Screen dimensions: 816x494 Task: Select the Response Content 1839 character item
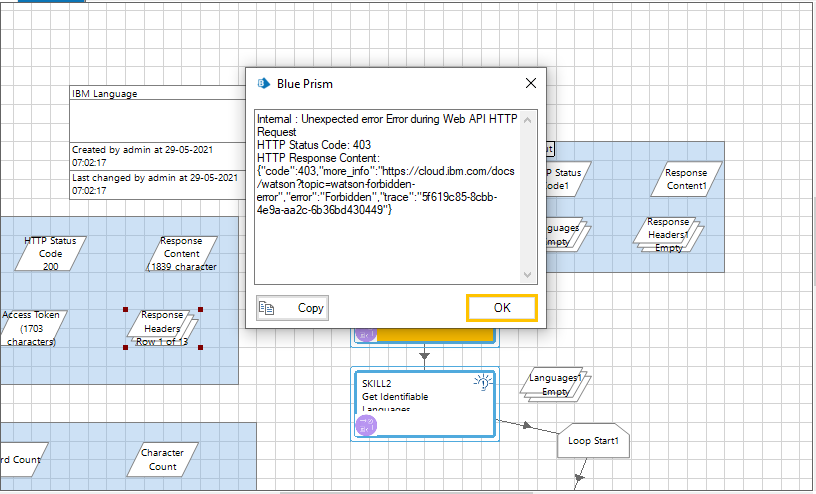(x=181, y=254)
